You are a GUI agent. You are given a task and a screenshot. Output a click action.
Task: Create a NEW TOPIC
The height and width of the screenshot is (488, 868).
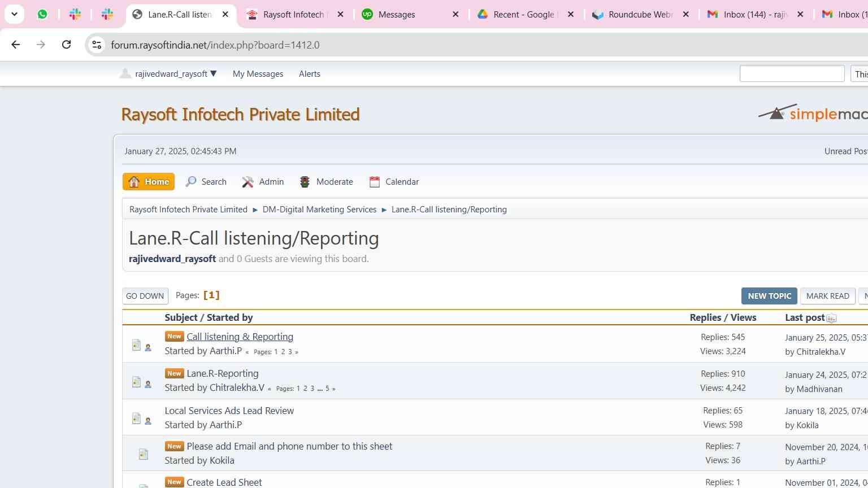point(769,296)
